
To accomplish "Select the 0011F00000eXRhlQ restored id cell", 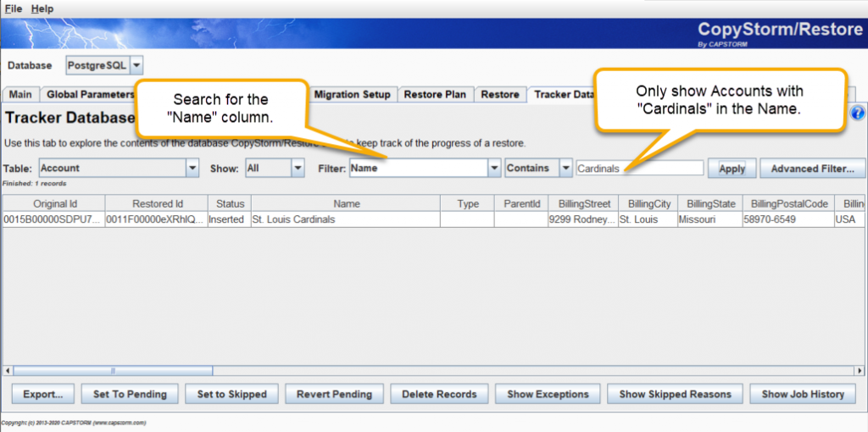I will (x=157, y=219).
